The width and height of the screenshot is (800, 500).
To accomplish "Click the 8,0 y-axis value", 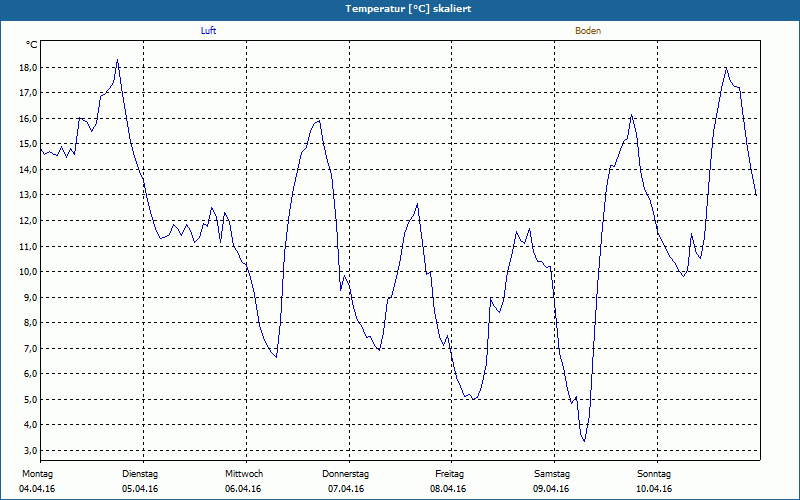I will point(31,323).
